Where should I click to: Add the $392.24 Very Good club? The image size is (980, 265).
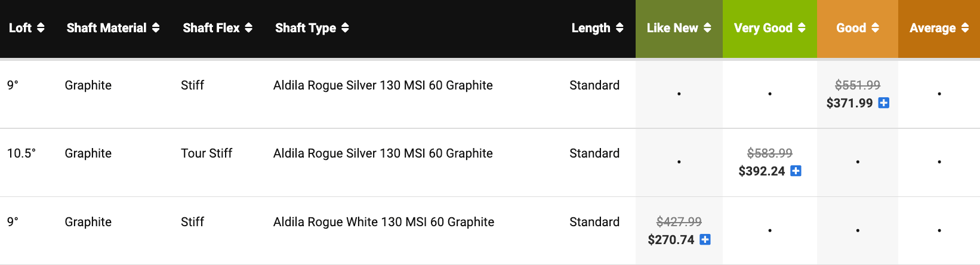point(796,171)
